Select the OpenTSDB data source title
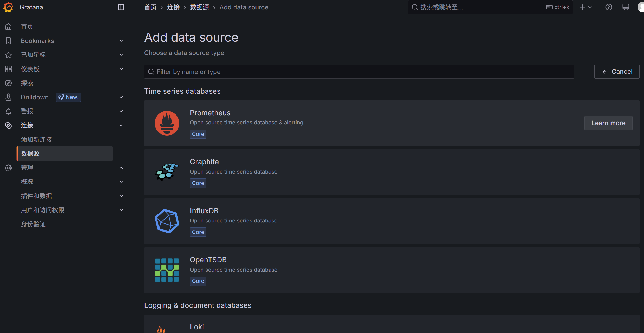644x333 pixels. (208, 260)
